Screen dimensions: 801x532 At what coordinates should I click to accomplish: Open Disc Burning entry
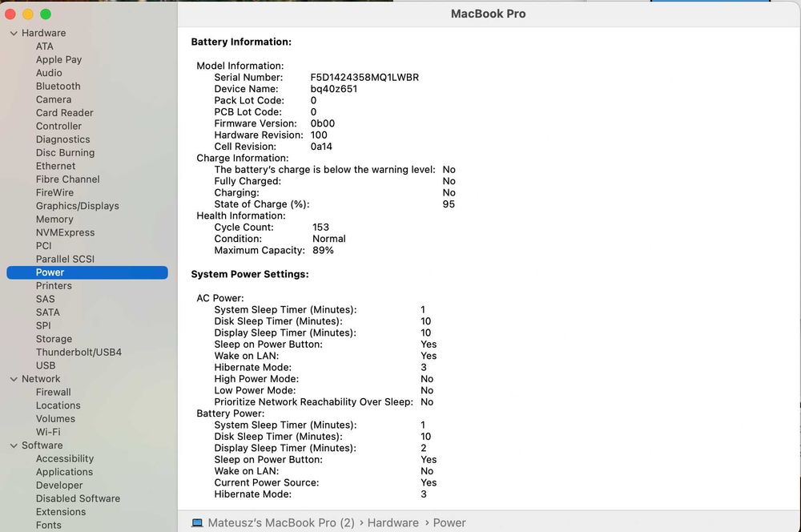[x=66, y=153]
